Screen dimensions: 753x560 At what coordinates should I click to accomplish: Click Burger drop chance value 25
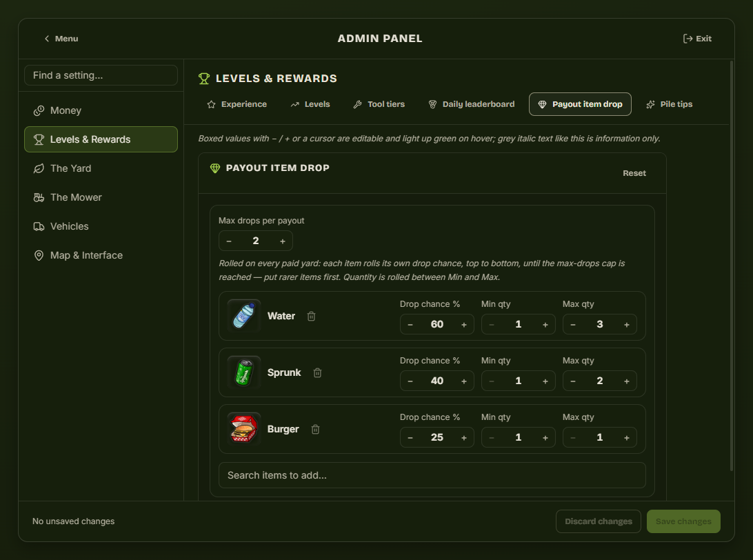click(x=437, y=438)
